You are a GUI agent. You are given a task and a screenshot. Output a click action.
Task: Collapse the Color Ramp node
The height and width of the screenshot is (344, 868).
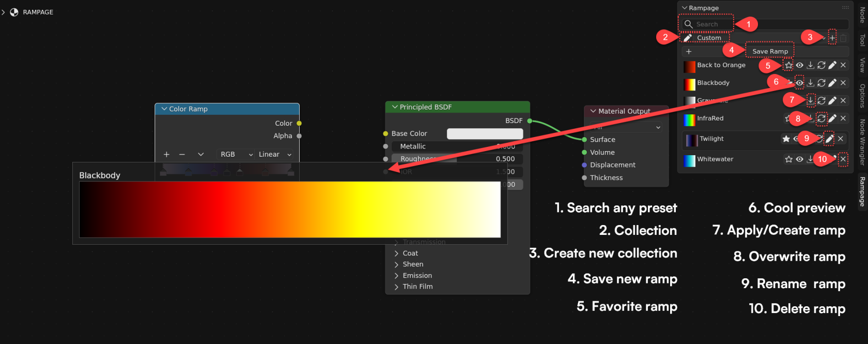(164, 109)
